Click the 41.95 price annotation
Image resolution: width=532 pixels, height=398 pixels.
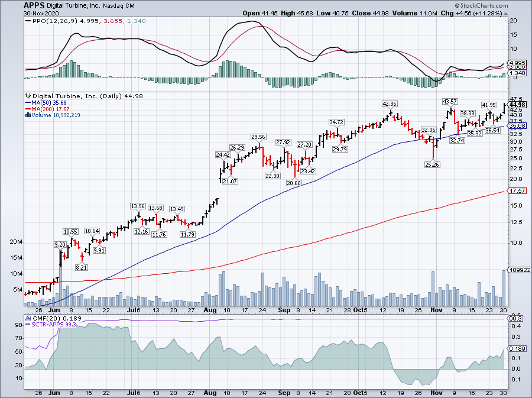(x=489, y=105)
